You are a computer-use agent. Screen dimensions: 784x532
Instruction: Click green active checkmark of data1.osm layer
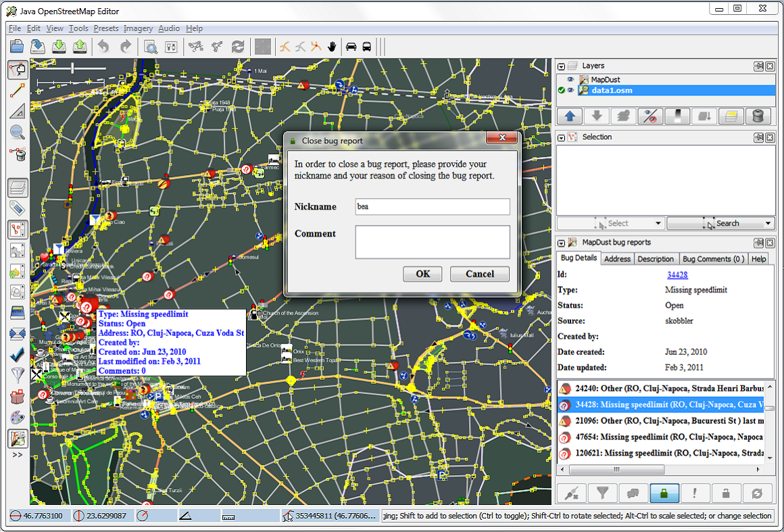pos(562,91)
